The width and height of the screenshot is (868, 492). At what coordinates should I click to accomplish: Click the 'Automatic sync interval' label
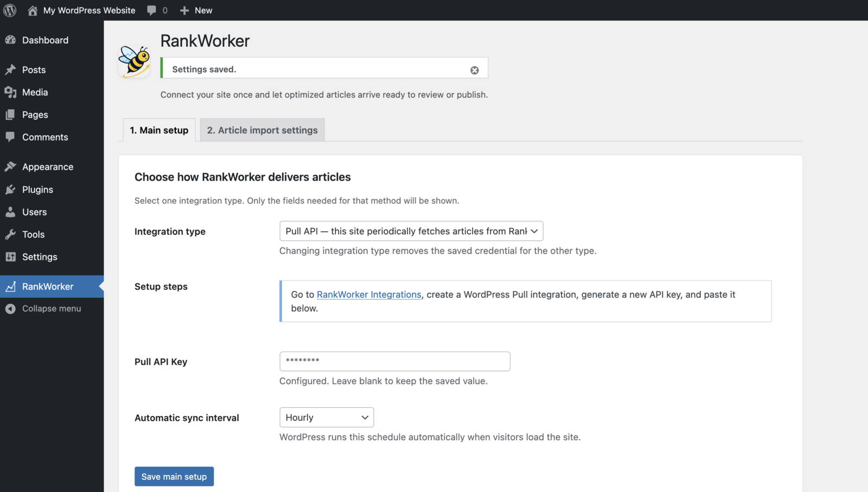click(x=187, y=418)
